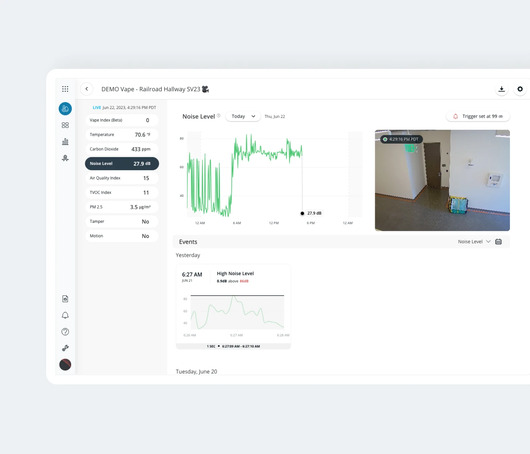Click the user avatar in sidebar
The height and width of the screenshot is (454, 530).
click(65, 364)
